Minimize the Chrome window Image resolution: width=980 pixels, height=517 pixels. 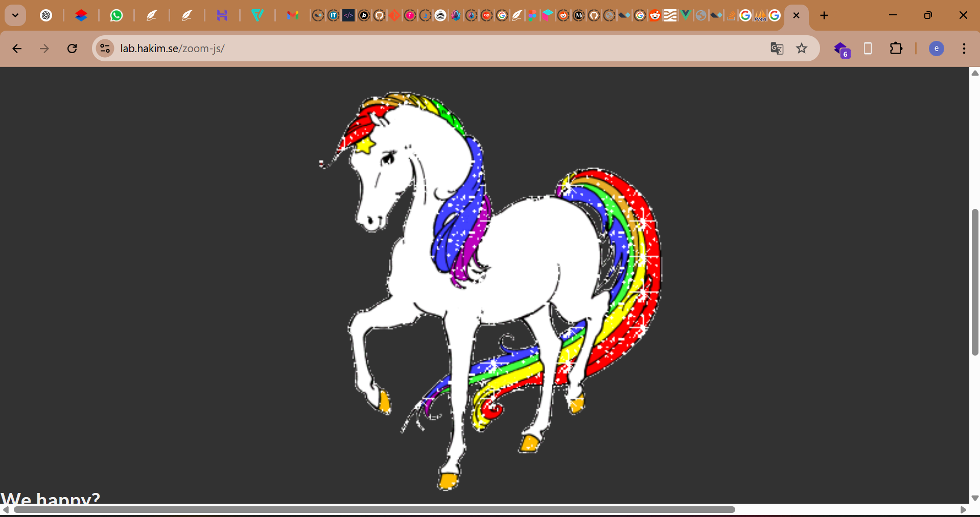point(893,15)
